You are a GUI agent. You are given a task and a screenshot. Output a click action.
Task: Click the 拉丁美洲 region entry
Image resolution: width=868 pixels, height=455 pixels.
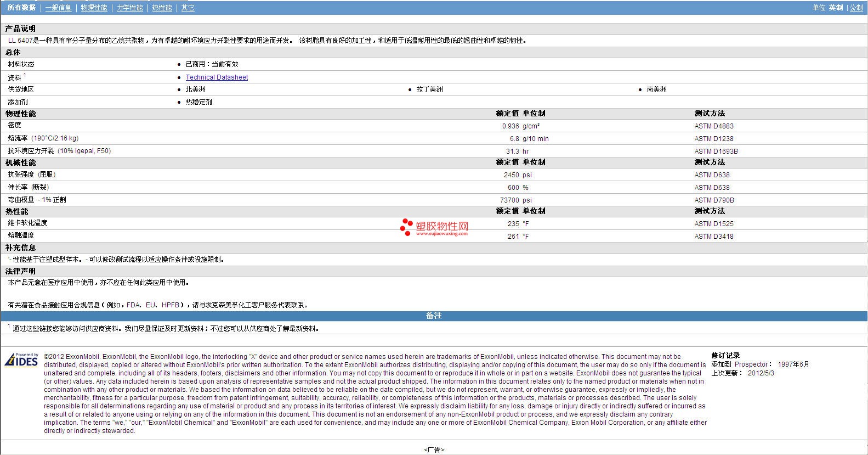coord(429,89)
